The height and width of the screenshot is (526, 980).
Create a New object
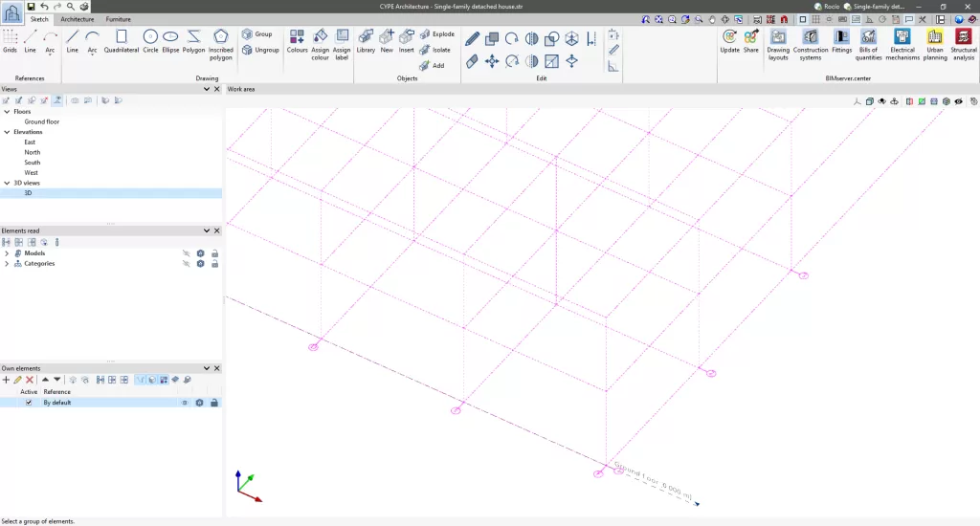pyautogui.click(x=387, y=41)
